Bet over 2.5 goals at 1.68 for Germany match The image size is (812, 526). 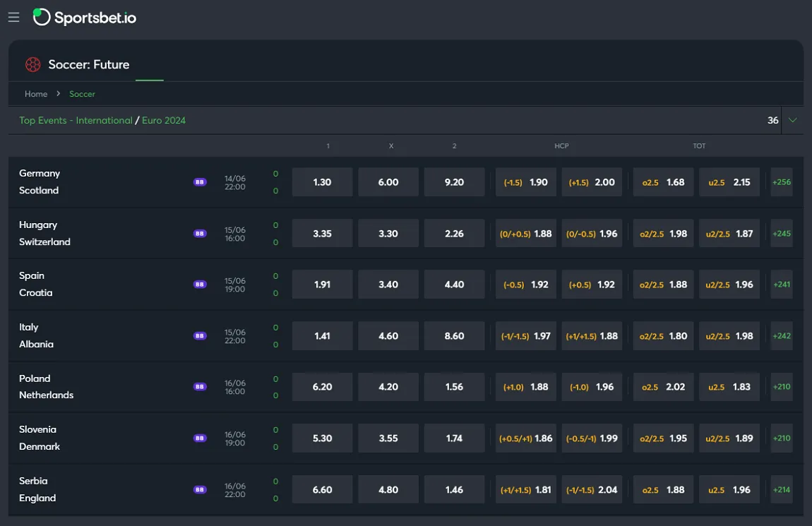point(662,181)
